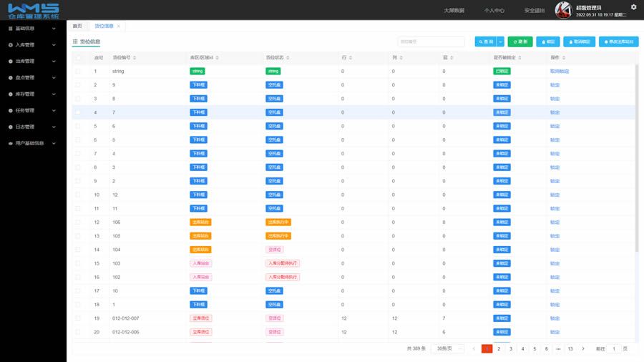Click the user avatar picture
This screenshot has height=362, width=644.
563,10
